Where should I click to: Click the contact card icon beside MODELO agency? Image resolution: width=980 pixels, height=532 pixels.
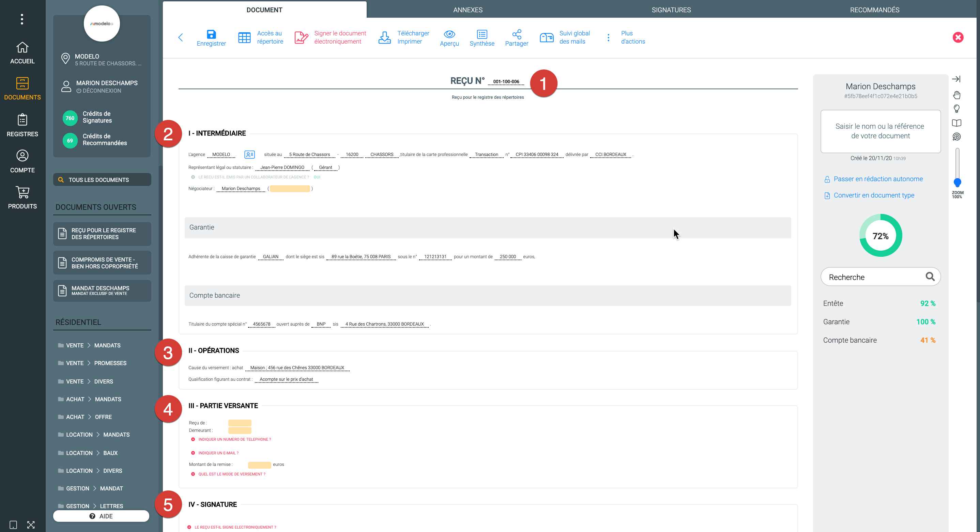[249, 154]
